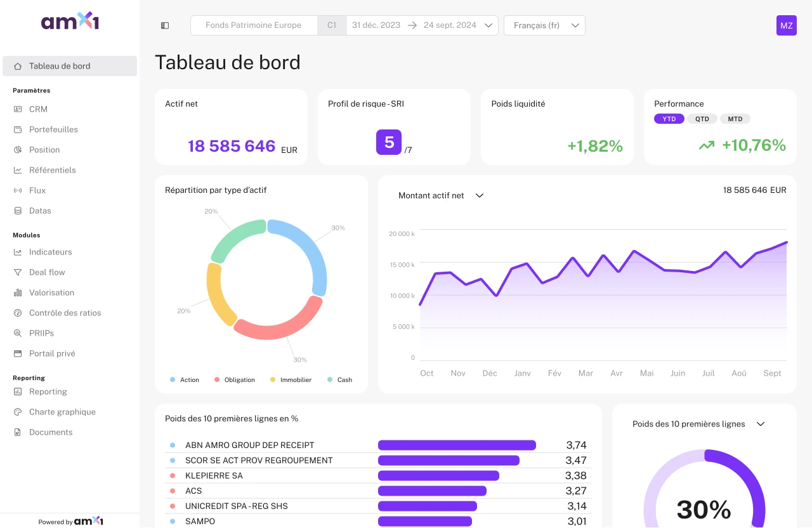Screen dimensions: 812x528
Task: Click the Position pie icon
Action: pos(18,150)
